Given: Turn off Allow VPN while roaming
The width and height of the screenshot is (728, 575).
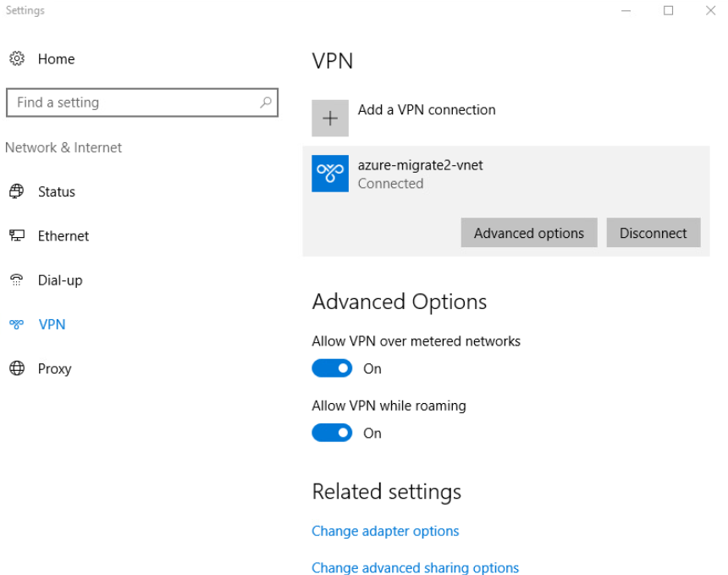Looking at the screenshot, I should point(332,433).
